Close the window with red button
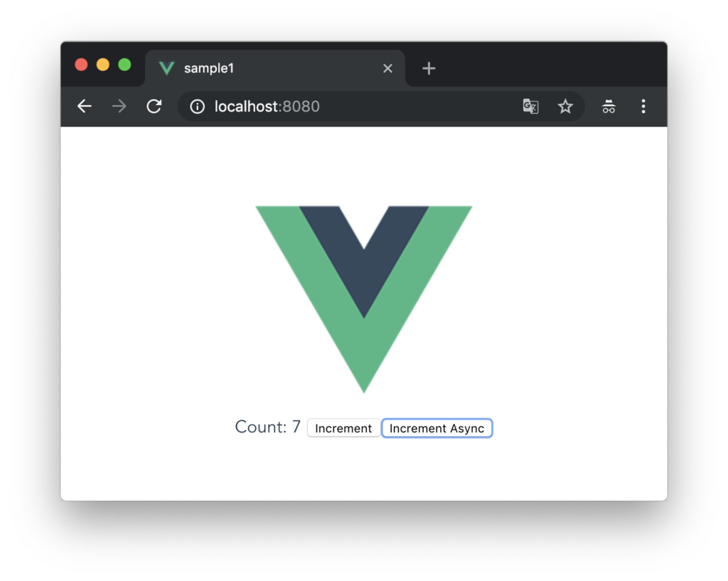This screenshot has height=581, width=728. click(81, 65)
